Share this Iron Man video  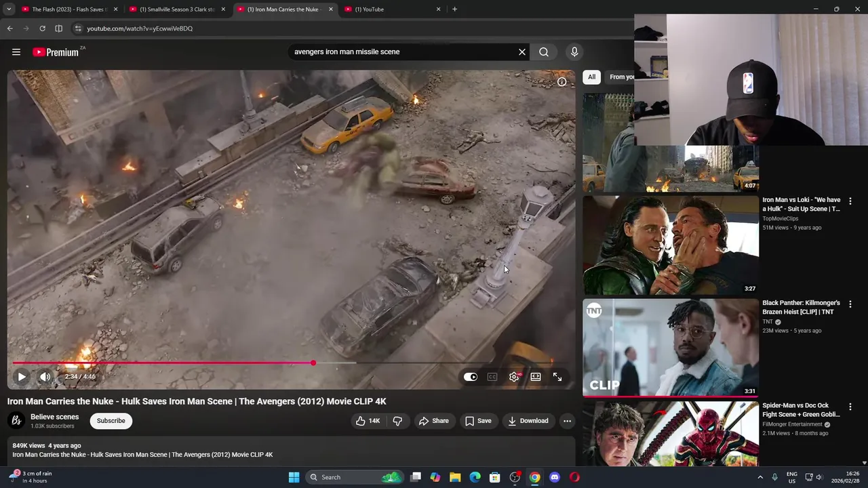point(433,421)
